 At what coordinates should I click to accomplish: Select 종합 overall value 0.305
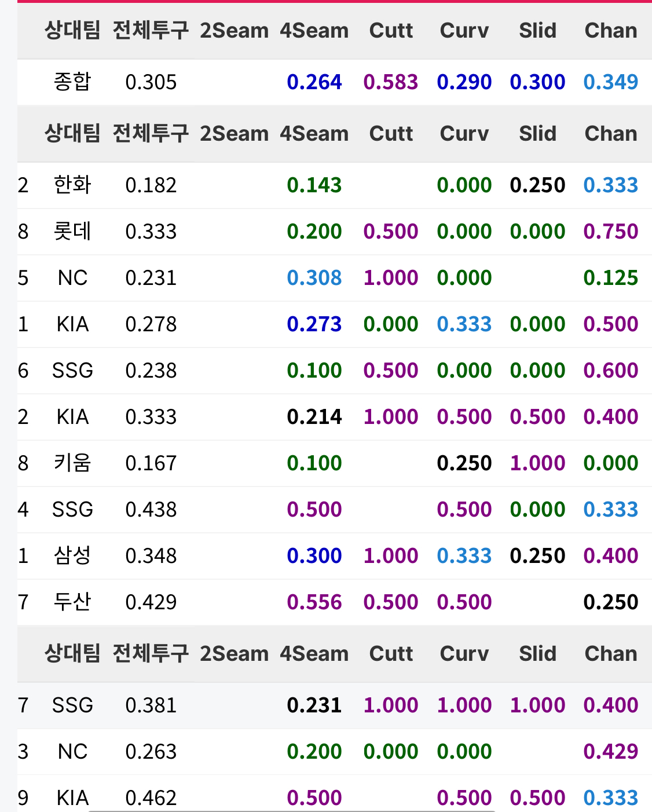point(151,82)
